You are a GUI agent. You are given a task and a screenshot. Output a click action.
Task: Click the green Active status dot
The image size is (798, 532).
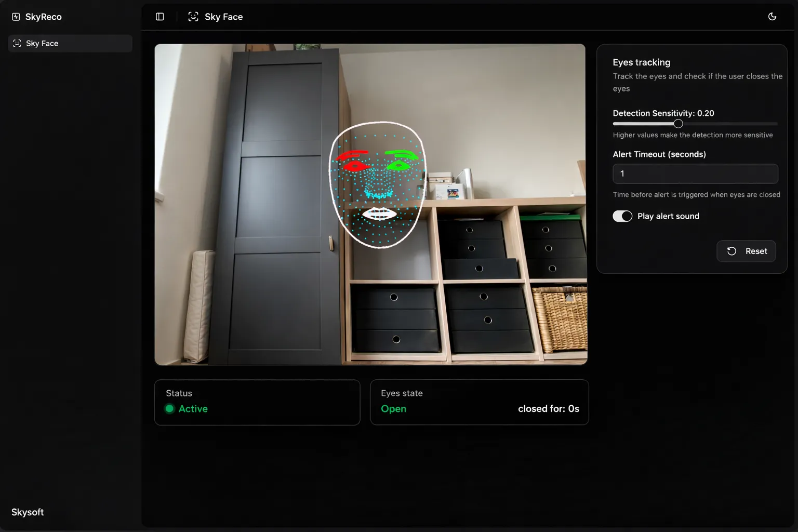(x=169, y=409)
